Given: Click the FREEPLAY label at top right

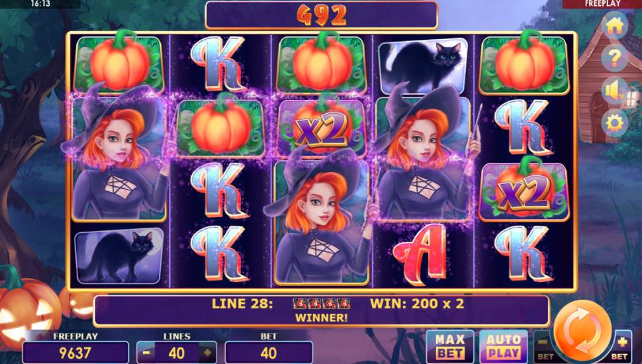Looking at the screenshot, I should coord(602,4).
